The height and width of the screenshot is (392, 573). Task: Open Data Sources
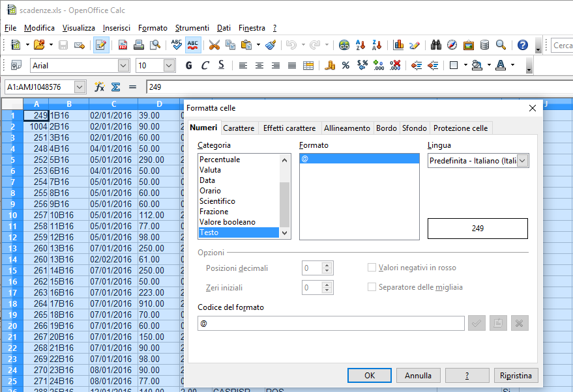[484, 45]
